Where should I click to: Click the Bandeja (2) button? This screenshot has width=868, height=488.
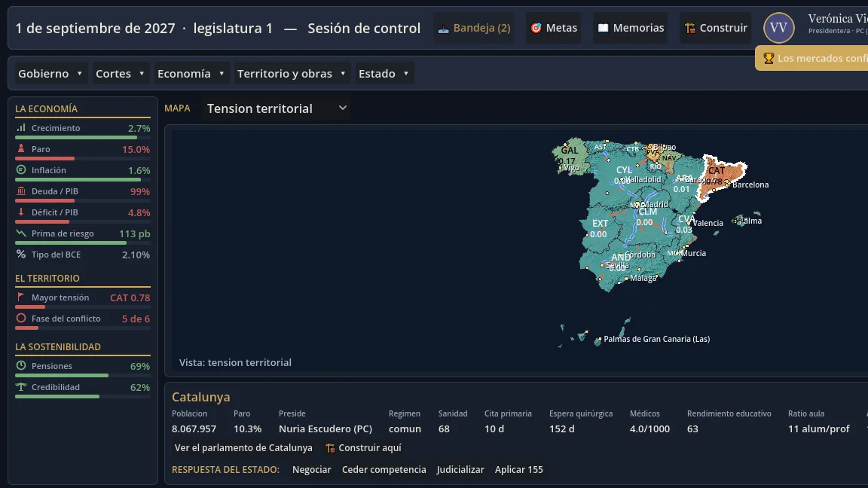(474, 28)
